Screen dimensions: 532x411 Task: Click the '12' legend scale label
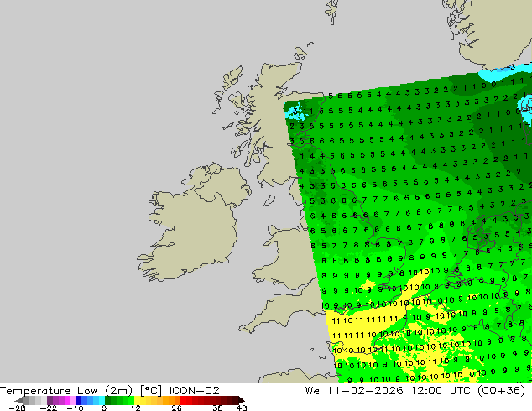(x=136, y=408)
